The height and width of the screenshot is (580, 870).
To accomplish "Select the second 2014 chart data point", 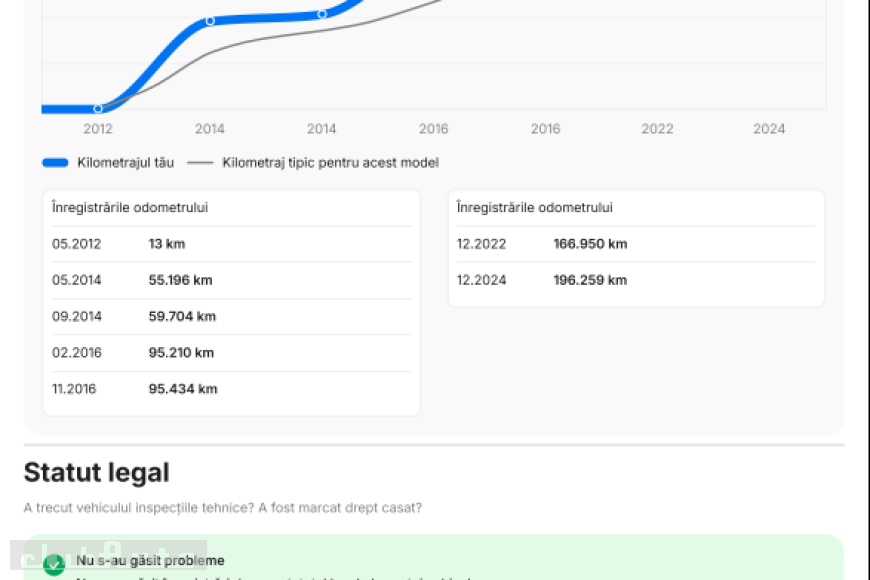I will click(322, 14).
